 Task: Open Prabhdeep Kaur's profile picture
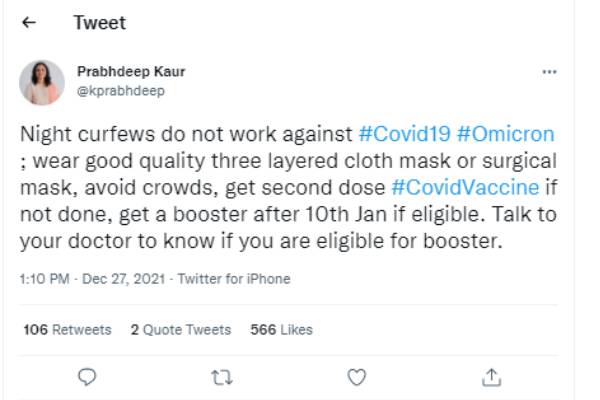[x=42, y=82]
